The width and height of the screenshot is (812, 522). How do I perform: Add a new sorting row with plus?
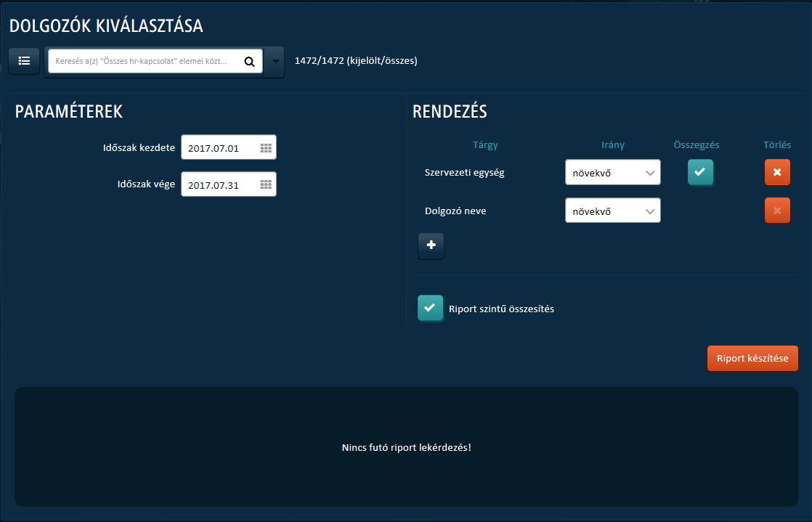[x=431, y=245]
